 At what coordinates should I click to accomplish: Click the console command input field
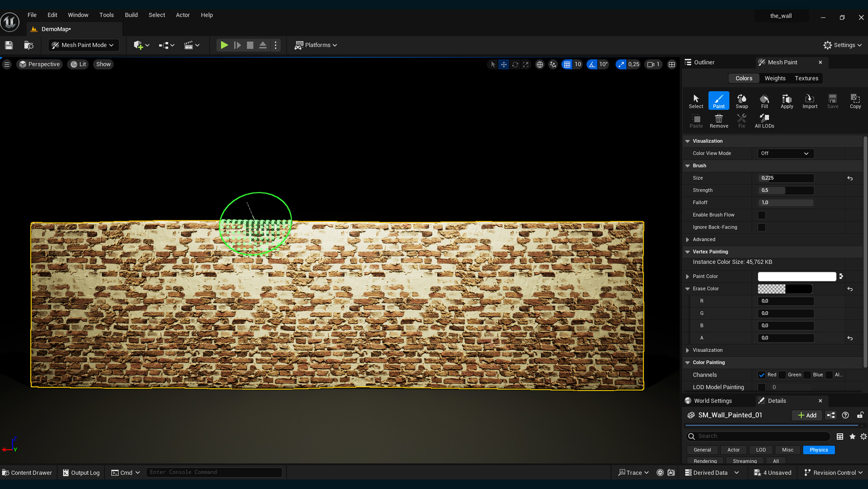point(214,472)
